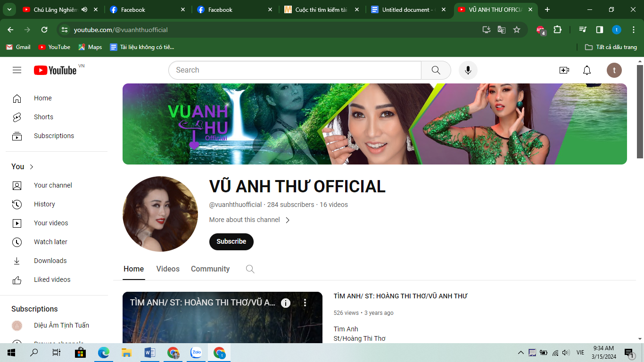Open Diệu Âm Tịnh Tuấn subscription
Screen dimensions: 644x362
point(57,325)
